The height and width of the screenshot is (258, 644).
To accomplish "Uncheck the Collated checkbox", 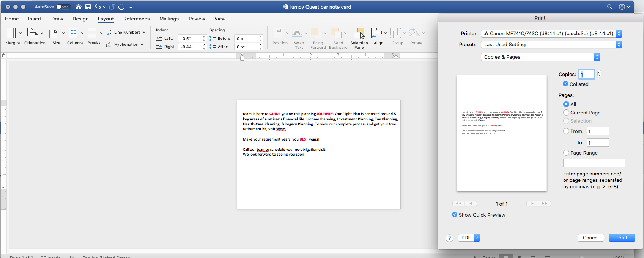I will tap(565, 84).
